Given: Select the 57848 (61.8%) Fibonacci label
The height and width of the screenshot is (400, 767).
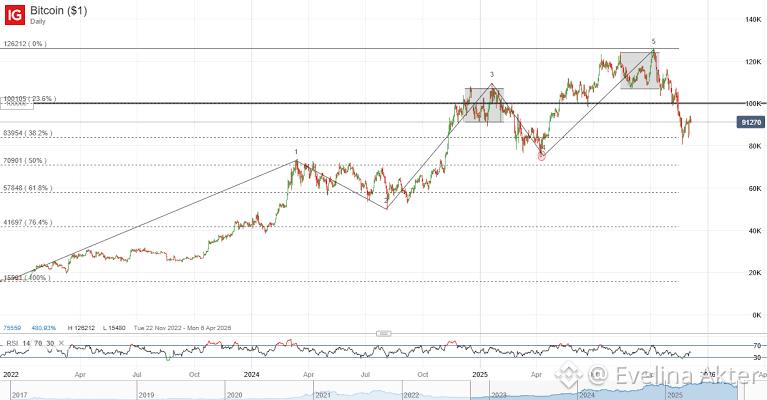Looking at the screenshot, I should [x=27, y=188].
